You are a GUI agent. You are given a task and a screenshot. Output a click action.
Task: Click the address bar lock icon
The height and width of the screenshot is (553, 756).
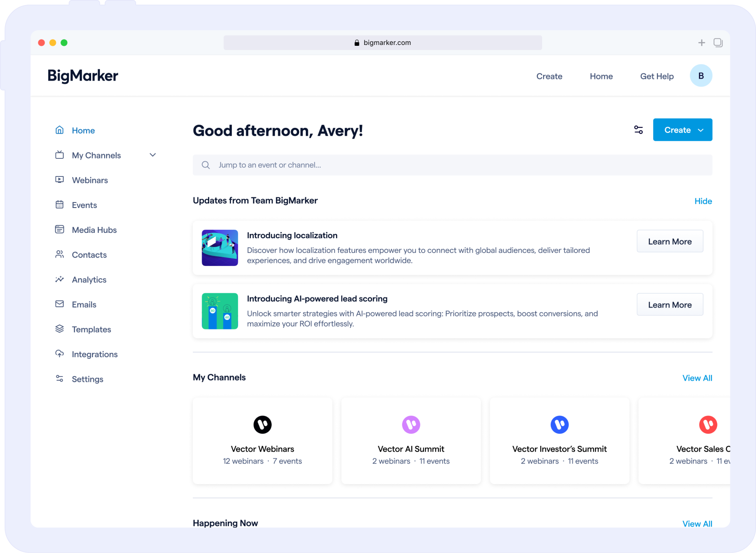[357, 42]
